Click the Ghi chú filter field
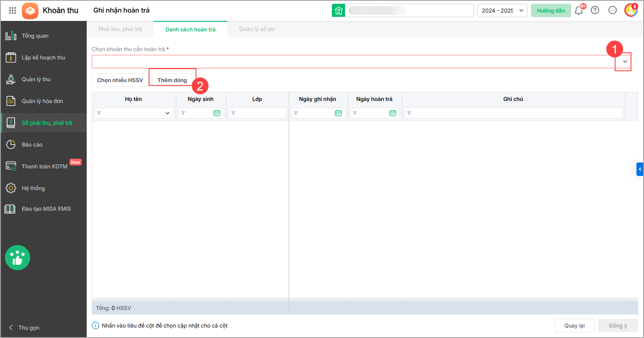Viewport: 644px width, 338px height. 514,113
